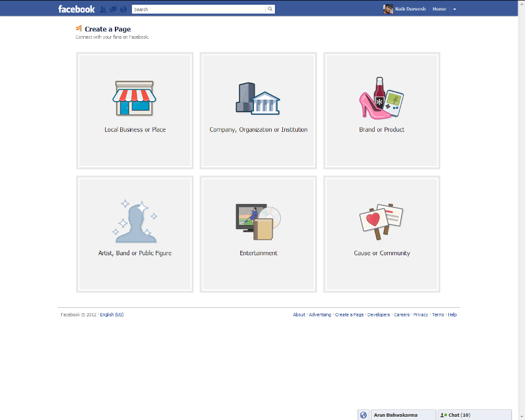Click the search magnifier button
Image resolution: width=525 pixels, height=420 pixels.
pyautogui.click(x=270, y=9)
